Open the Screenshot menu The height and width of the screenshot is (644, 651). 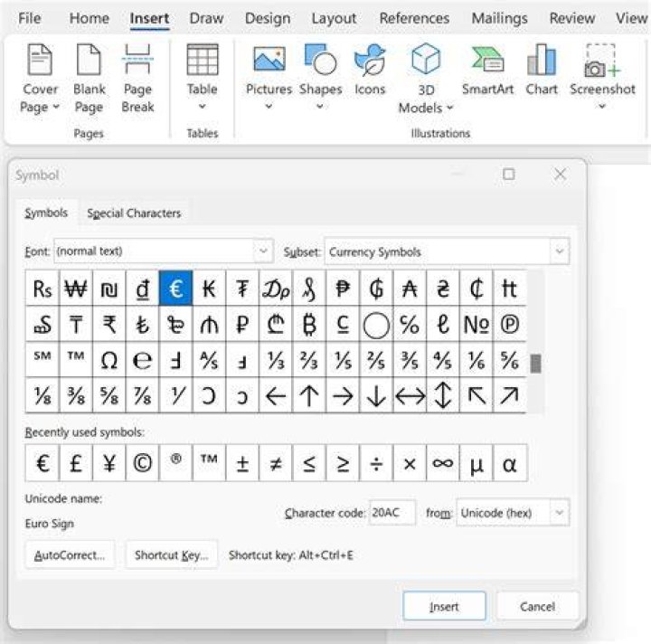point(602,77)
